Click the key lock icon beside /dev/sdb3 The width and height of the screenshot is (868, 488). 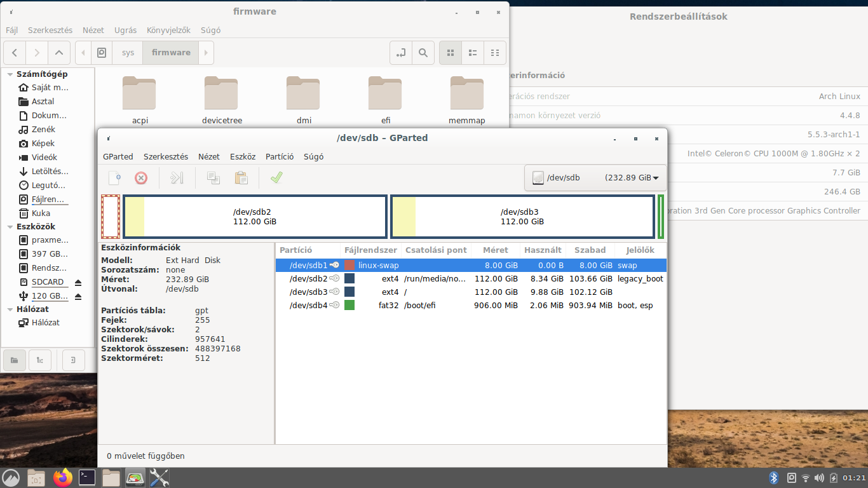pyautogui.click(x=334, y=292)
